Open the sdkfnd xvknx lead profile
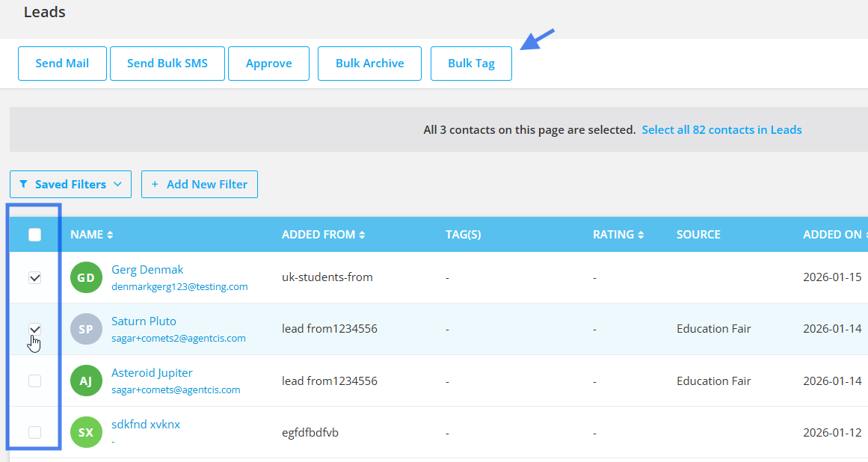This screenshot has width=868, height=462. coord(146,425)
